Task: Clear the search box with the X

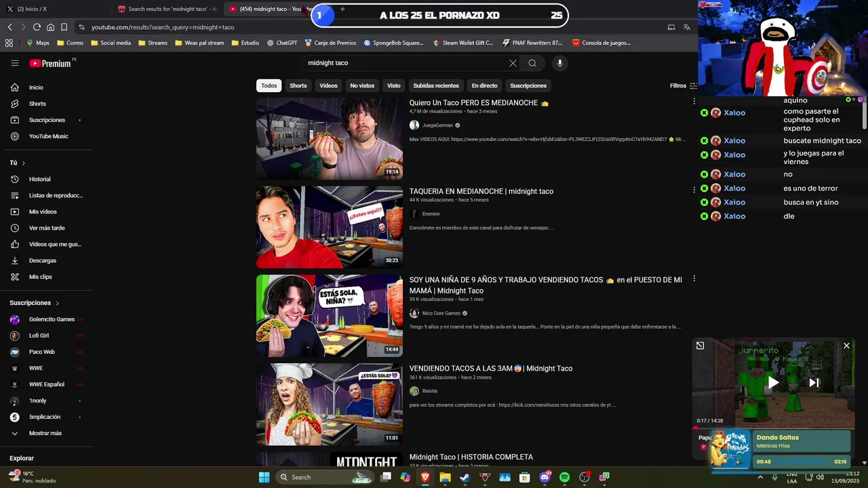Action: (513, 63)
